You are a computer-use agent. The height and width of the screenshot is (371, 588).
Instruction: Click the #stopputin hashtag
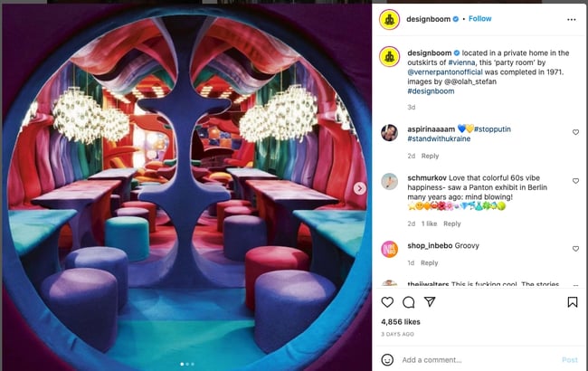[492, 129]
